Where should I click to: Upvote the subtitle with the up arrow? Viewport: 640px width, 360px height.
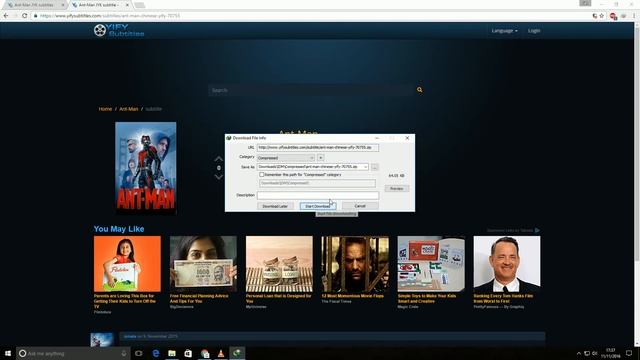tap(219, 159)
